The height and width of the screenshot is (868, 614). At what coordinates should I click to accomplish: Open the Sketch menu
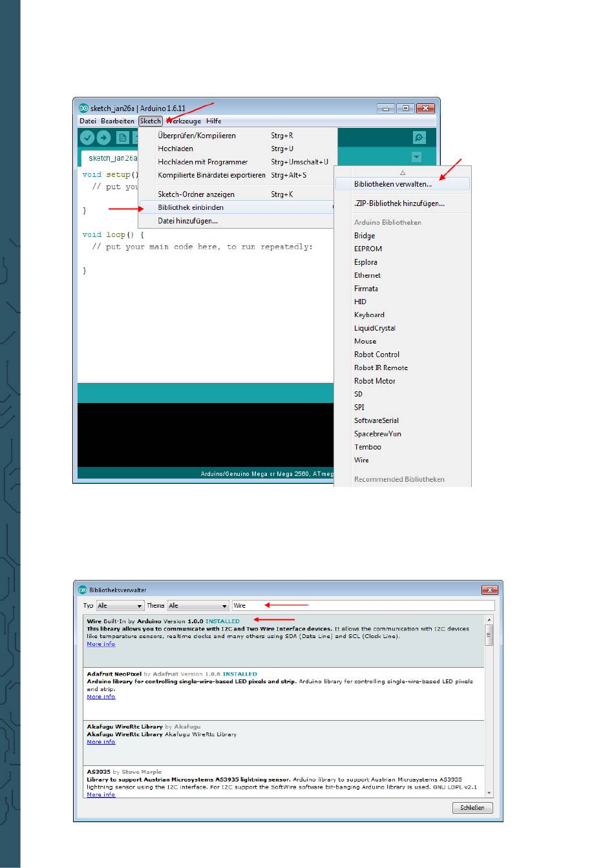coord(150,121)
